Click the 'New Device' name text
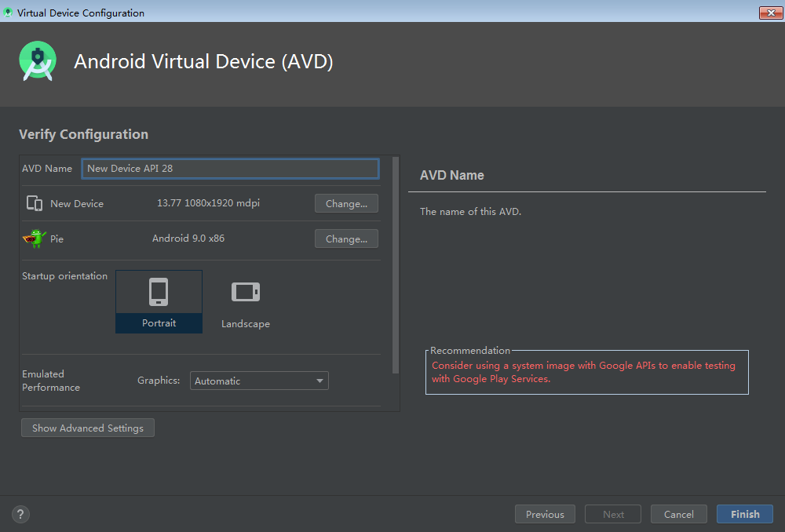The width and height of the screenshot is (785, 532). pos(77,204)
